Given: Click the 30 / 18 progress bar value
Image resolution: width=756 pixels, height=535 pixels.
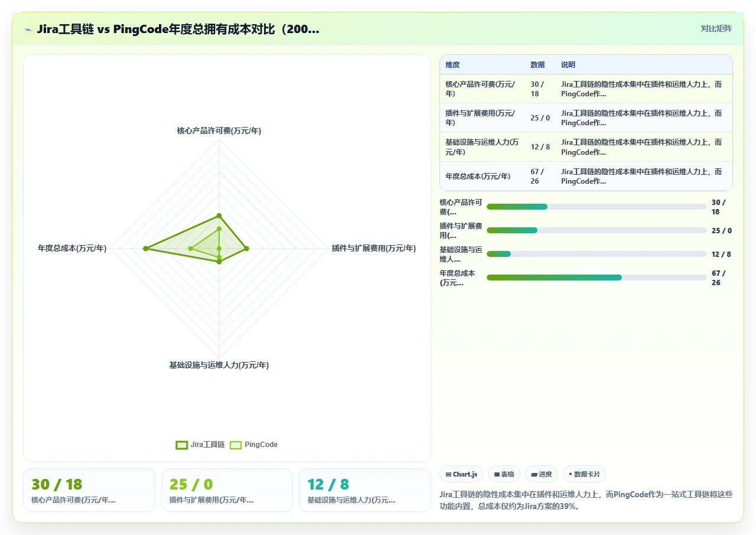Looking at the screenshot, I should [x=719, y=207].
